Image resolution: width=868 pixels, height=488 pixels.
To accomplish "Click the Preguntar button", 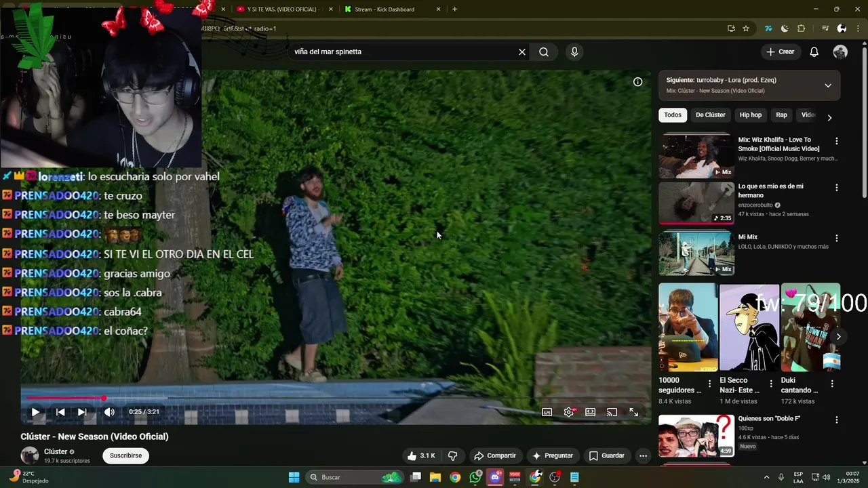I will click(x=553, y=456).
